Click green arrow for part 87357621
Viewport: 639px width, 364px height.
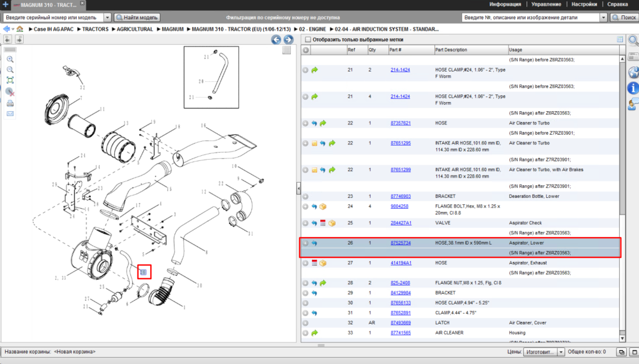pyautogui.click(x=323, y=123)
